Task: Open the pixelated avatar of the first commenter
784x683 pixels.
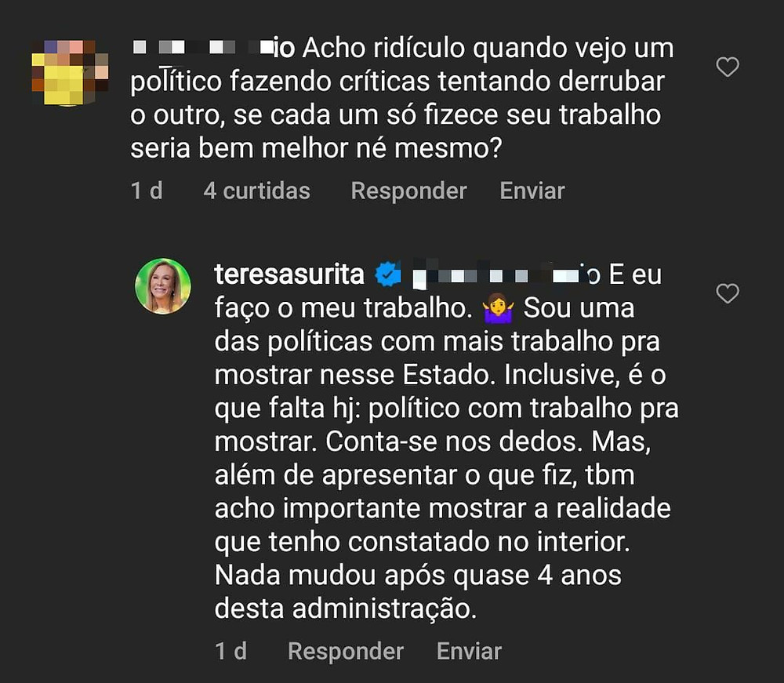Action: coord(70,73)
